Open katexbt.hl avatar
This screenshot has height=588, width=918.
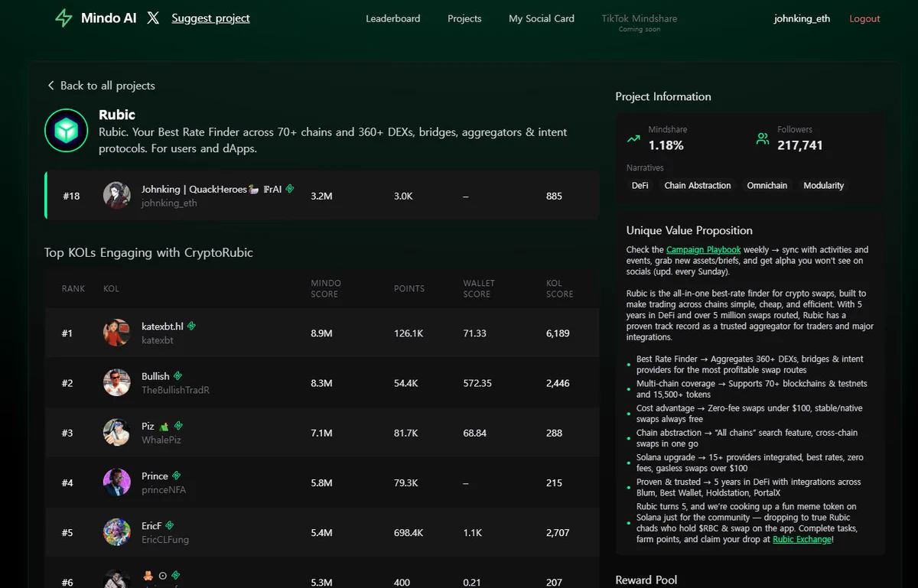(116, 333)
